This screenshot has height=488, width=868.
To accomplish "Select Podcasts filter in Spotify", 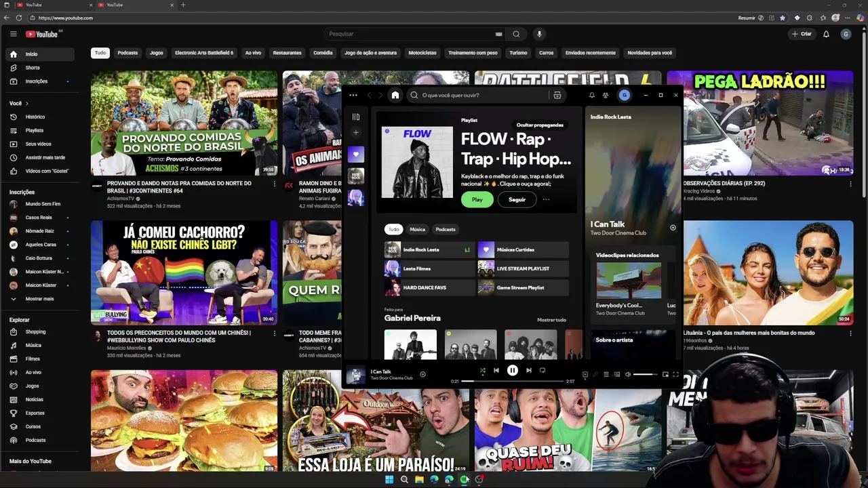I will point(446,229).
